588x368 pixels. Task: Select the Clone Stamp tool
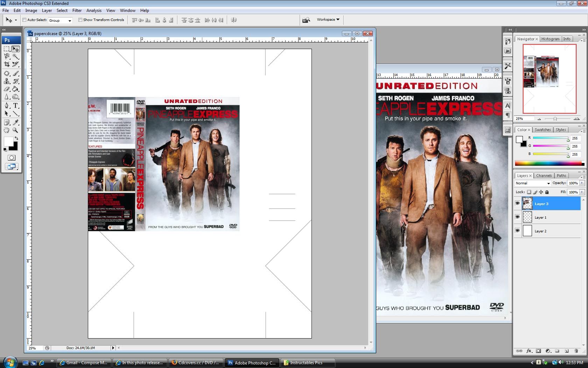click(7, 81)
